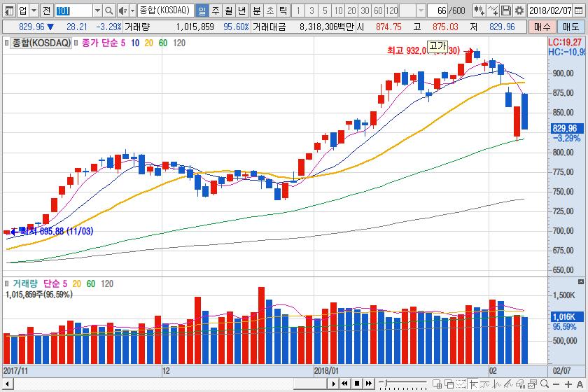Image resolution: width=588 pixels, height=392 pixels.
Task: Click the chart zoom slider at bottom
Action: click(402, 384)
